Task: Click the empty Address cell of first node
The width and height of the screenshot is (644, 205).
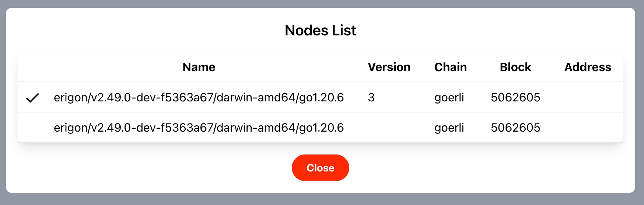Action: point(588,97)
